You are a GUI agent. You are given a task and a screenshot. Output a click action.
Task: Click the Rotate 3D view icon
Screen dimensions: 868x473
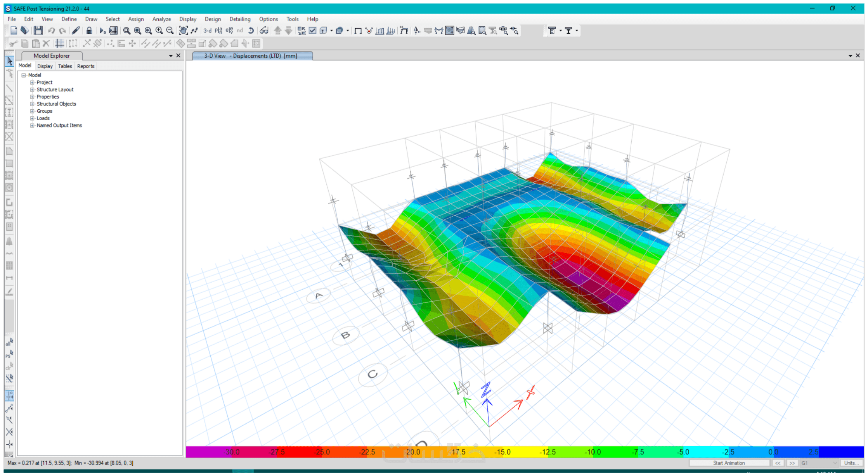pos(251,31)
